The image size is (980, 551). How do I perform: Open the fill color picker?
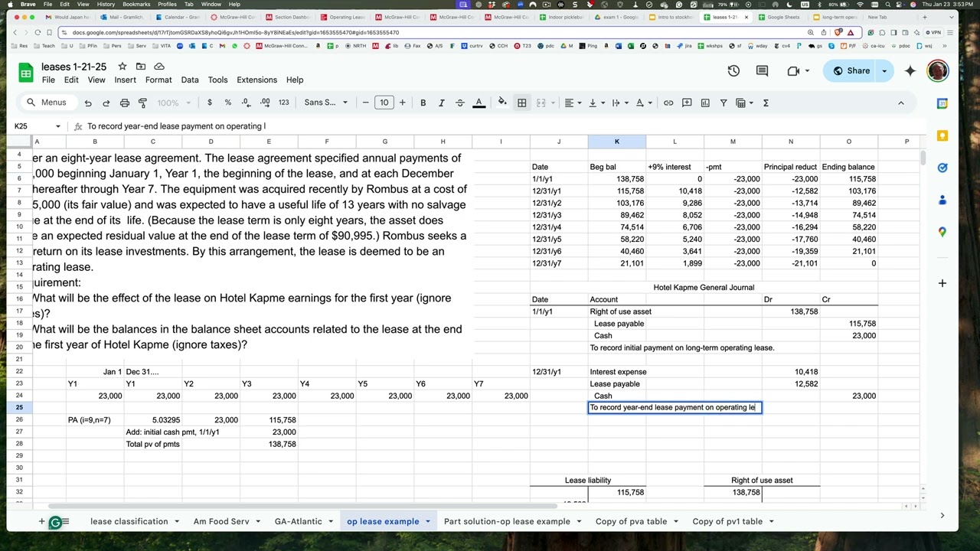502,103
